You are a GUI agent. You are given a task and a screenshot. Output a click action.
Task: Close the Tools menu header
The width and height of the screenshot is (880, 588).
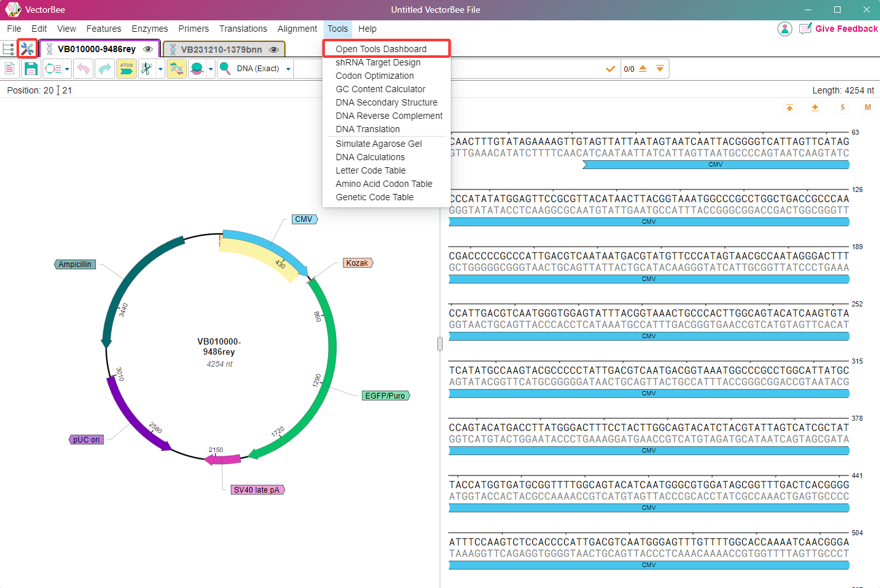click(338, 29)
